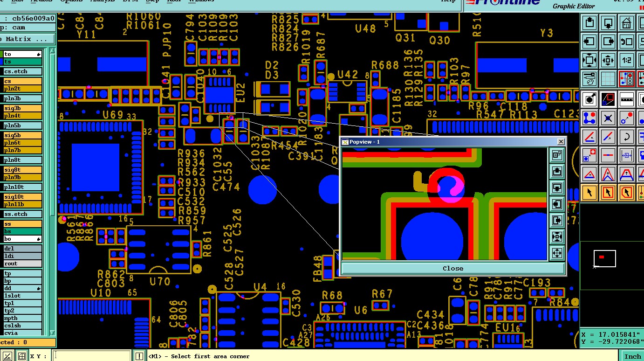Select the 'npth' layer row
Viewport: 644px width, 361px height.
22,318
